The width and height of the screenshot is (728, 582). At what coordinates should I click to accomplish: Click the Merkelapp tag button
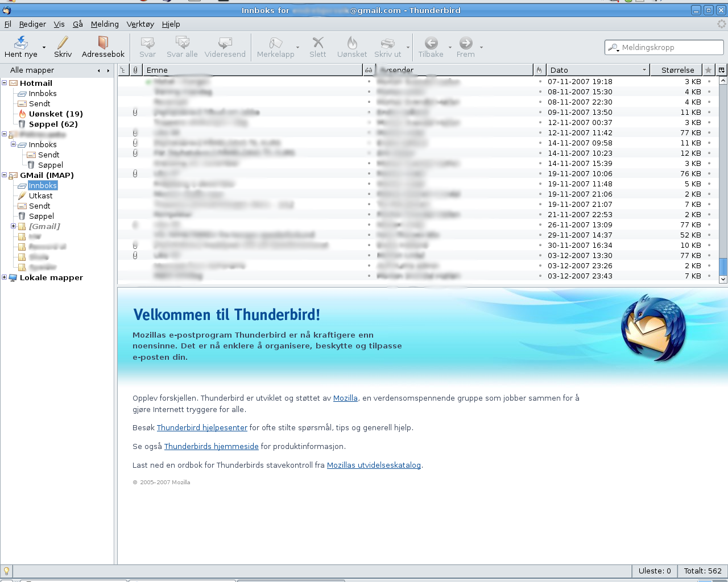pyautogui.click(x=275, y=47)
